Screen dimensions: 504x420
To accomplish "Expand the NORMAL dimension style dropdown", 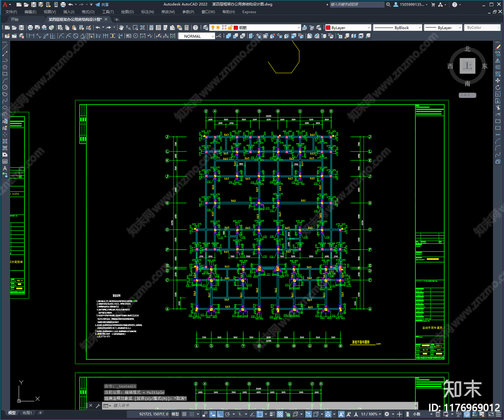I will pos(212,36).
